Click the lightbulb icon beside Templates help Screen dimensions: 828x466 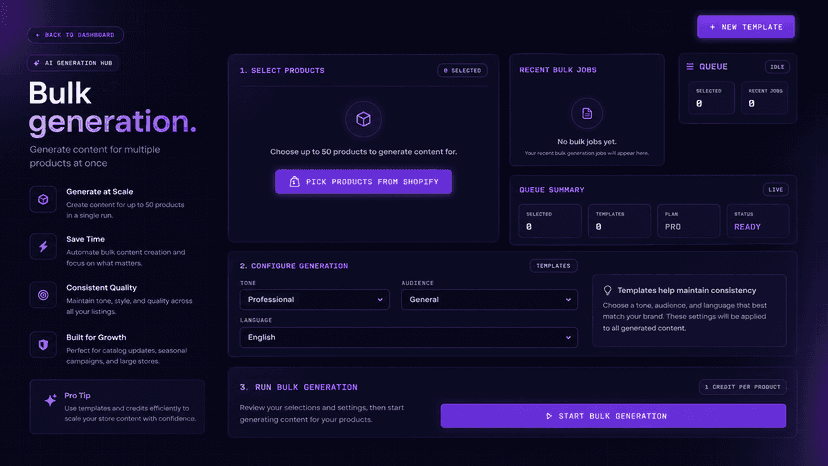pyautogui.click(x=607, y=290)
